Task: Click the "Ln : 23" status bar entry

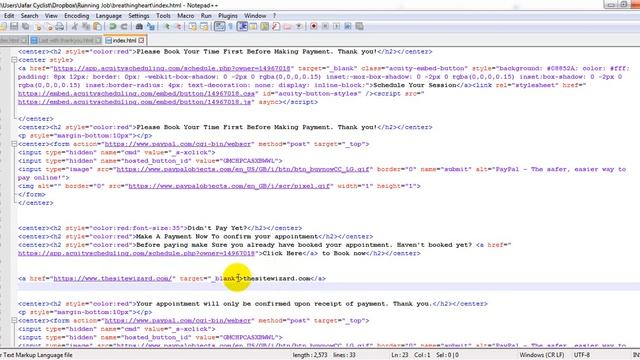Action: (400, 355)
